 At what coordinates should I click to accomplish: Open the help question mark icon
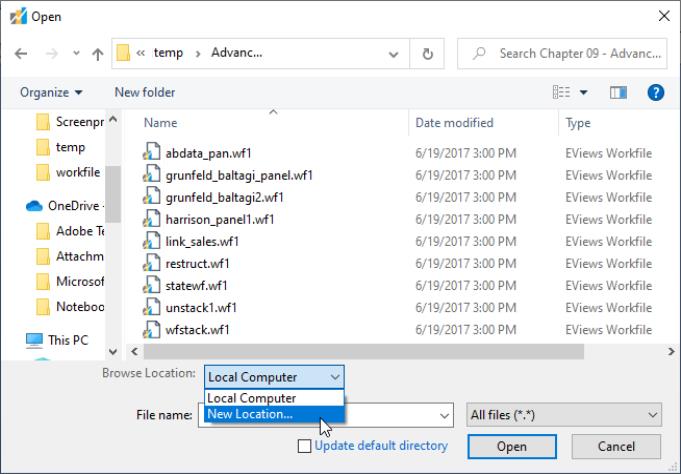coord(655,93)
